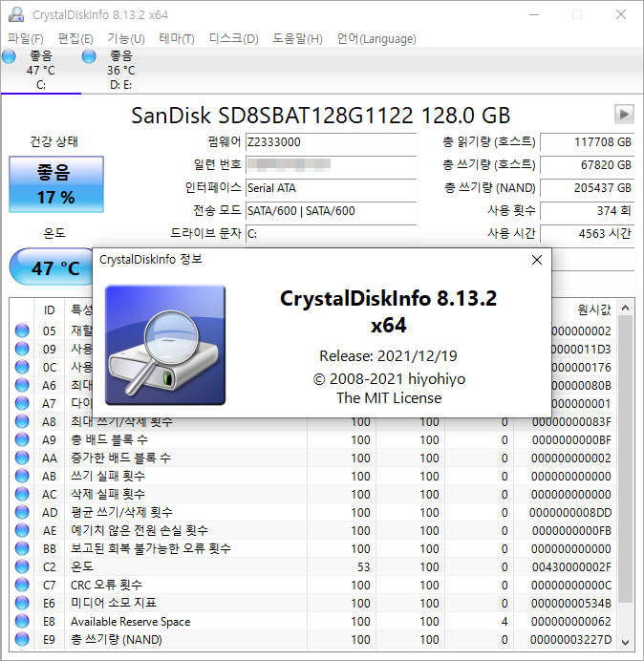
Task: Select the 총 배드 블록 수 row
Action: (x=313, y=439)
